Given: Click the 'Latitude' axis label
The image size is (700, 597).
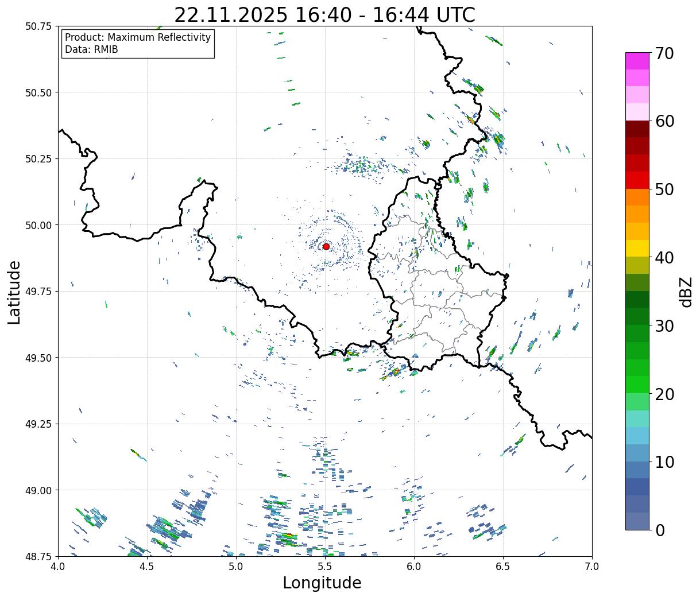Looking at the screenshot, I should (x=14, y=292).
